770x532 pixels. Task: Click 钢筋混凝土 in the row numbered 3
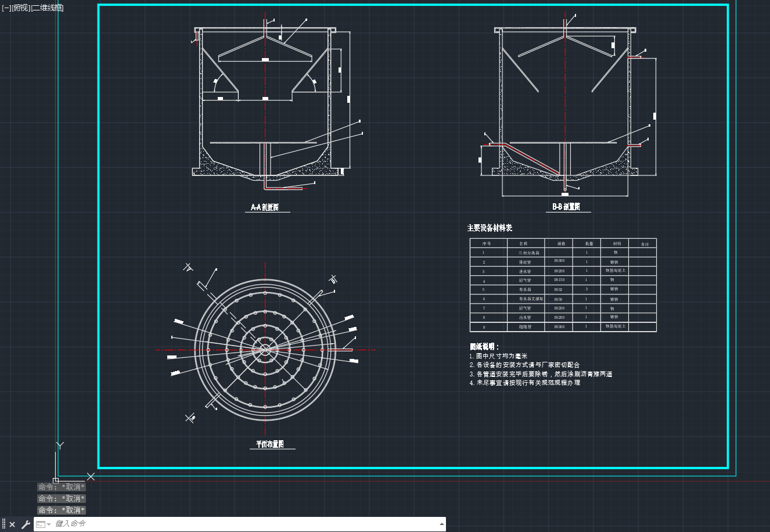coord(616,271)
